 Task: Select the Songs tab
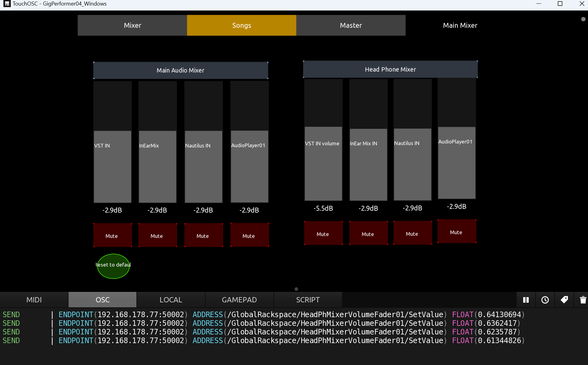coord(242,25)
